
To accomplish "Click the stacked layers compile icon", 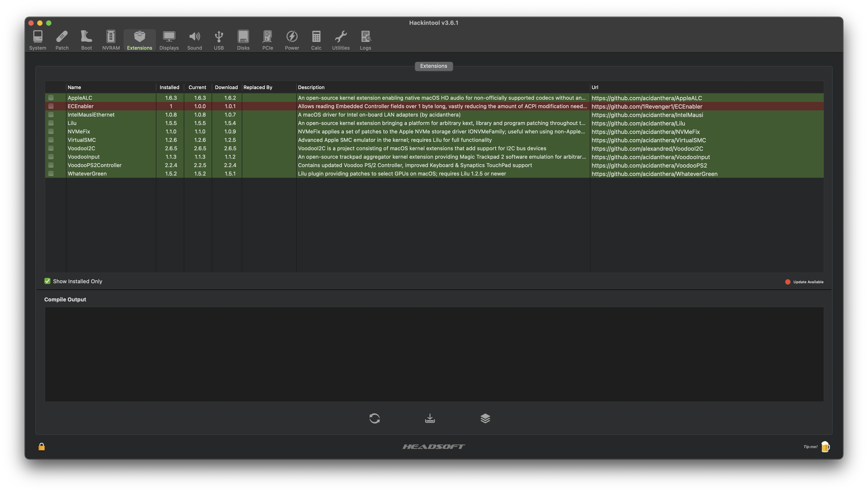I will click(485, 418).
